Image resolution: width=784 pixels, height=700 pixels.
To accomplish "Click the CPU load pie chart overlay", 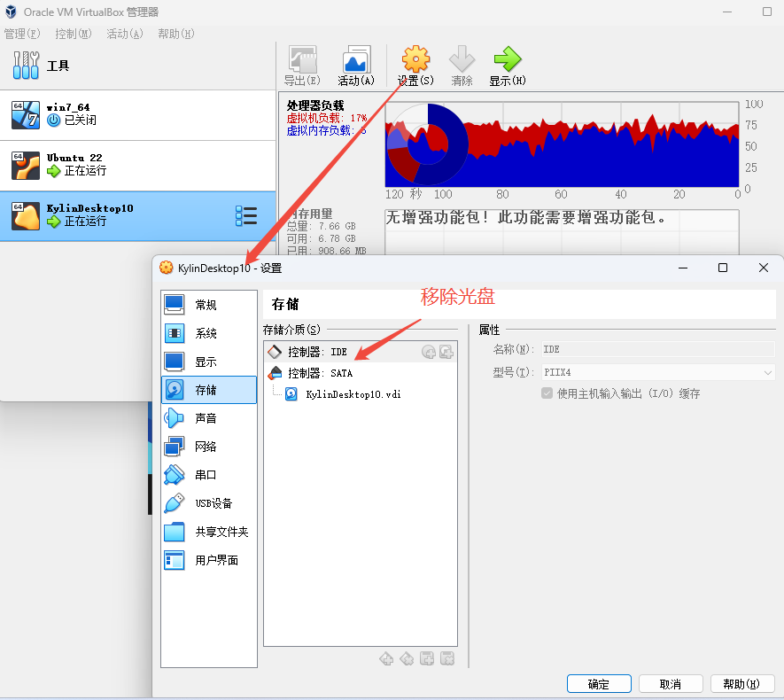I will (428, 144).
